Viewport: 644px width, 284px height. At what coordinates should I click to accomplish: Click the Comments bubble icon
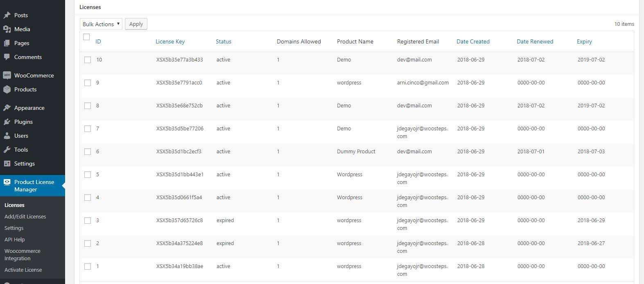pyautogui.click(x=7, y=57)
